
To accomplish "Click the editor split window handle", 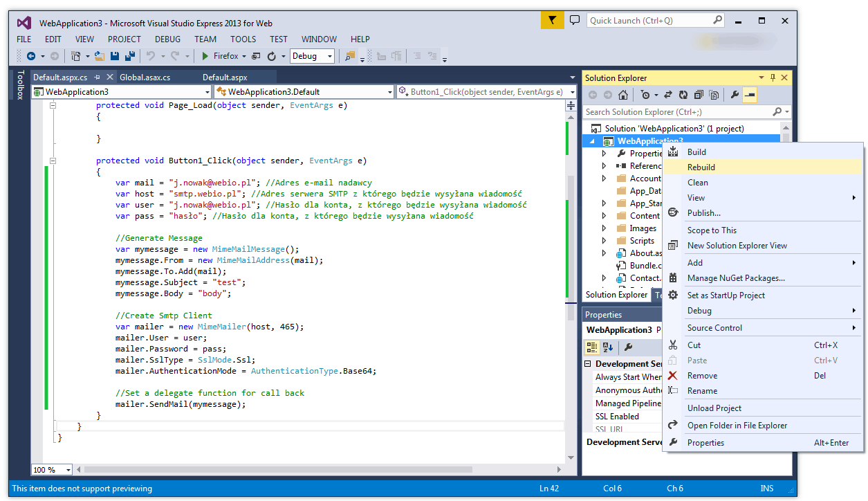I will pos(571,105).
